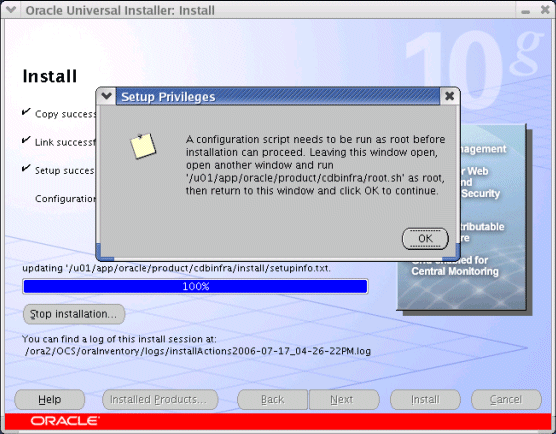Click the Central Monitoring banner text

[455, 271]
